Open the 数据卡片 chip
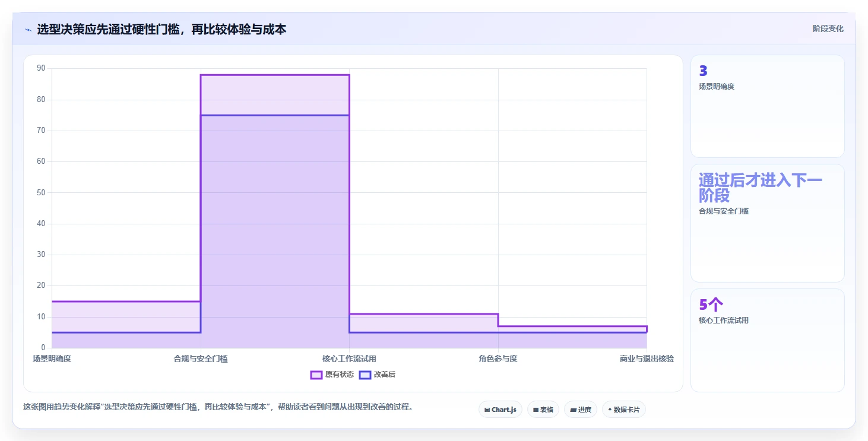This screenshot has height=441, width=868. click(x=623, y=410)
